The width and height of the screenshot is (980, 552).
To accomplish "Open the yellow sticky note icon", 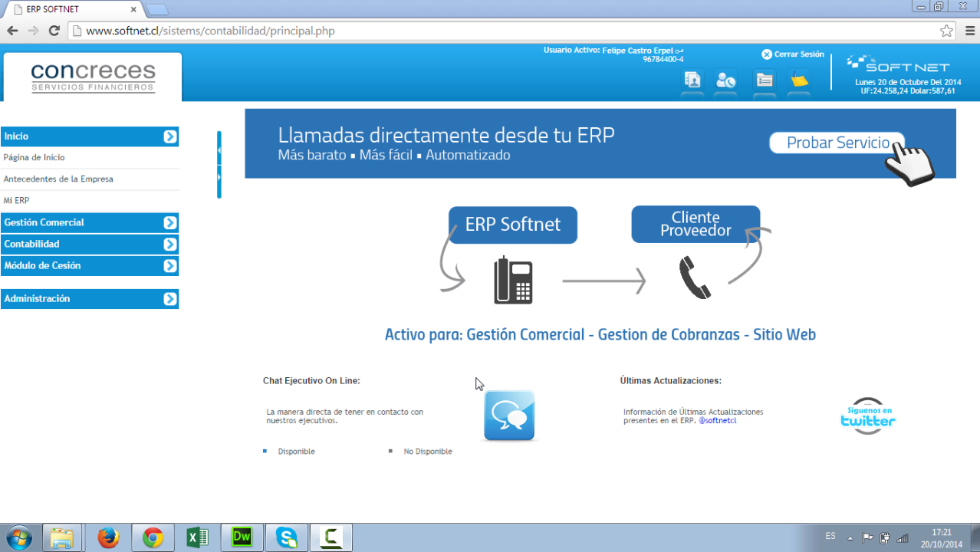I will (799, 80).
